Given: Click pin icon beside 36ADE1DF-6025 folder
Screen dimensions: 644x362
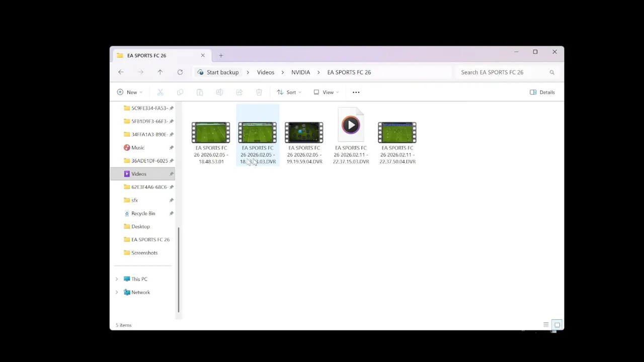Looking at the screenshot, I should [x=171, y=161].
